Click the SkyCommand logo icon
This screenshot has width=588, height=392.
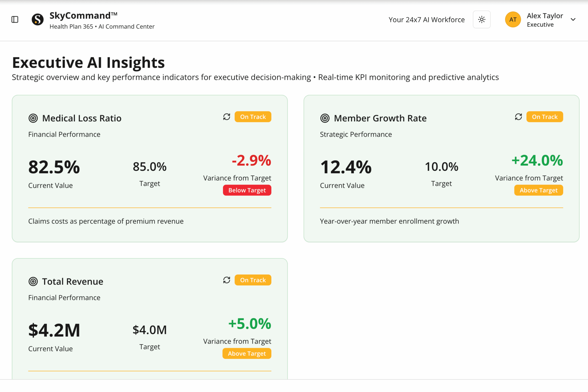click(x=37, y=20)
